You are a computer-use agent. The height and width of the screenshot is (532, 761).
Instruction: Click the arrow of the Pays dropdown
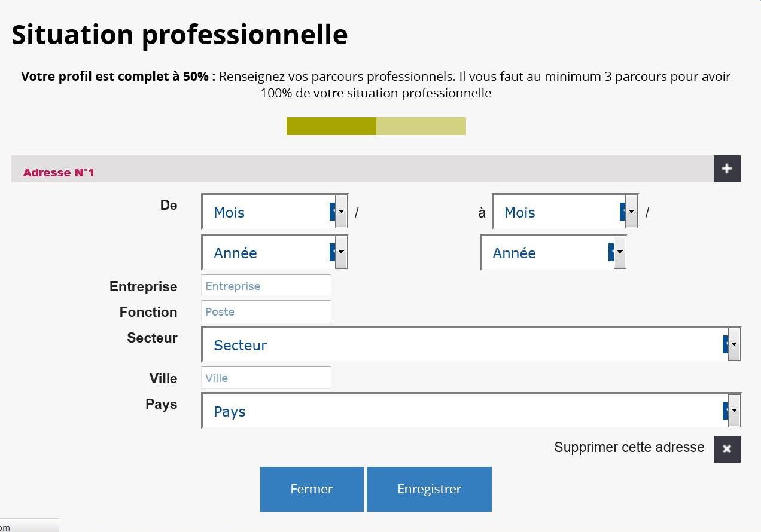coord(734,411)
